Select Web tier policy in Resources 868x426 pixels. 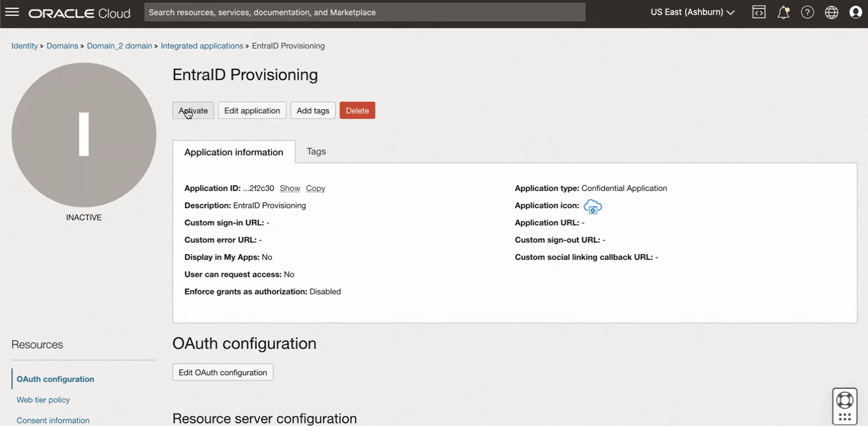coord(43,400)
